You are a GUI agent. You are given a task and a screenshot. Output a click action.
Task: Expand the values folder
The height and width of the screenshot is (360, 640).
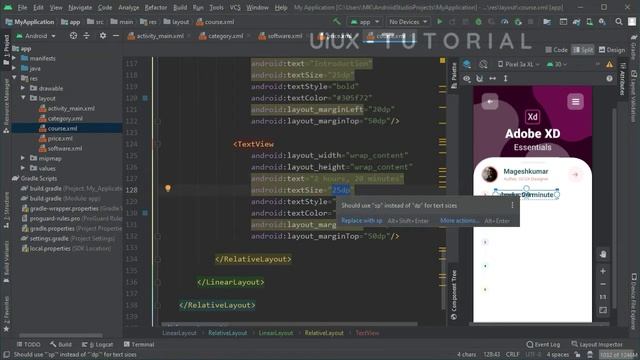point(23,168)
